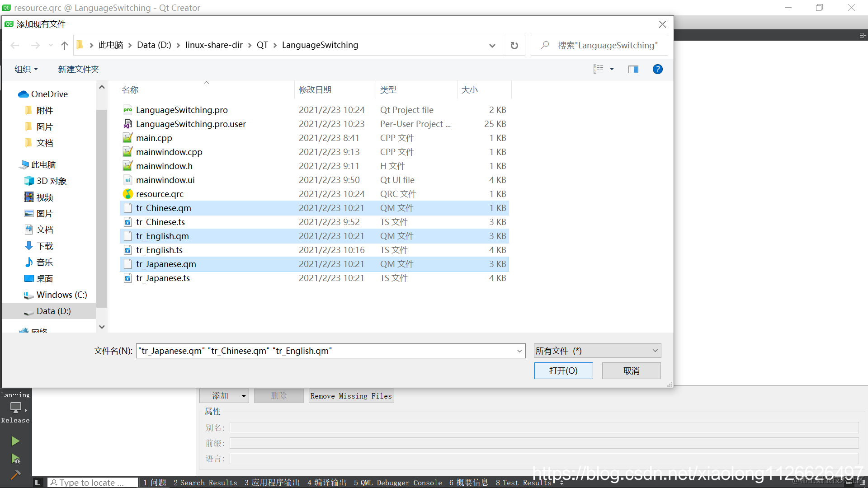Click sidebar scrollbar down arrow
The height and width of the screenshot is (488, 868).
[x=102, y=327]
